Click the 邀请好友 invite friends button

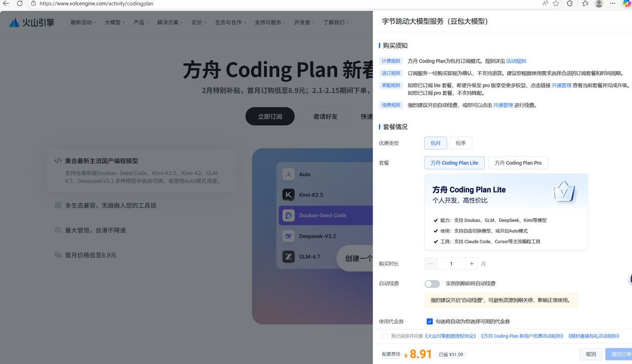325,116
